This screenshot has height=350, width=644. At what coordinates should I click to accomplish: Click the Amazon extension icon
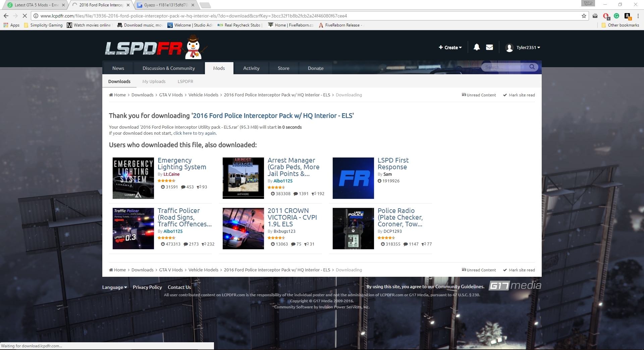[627, 16]
